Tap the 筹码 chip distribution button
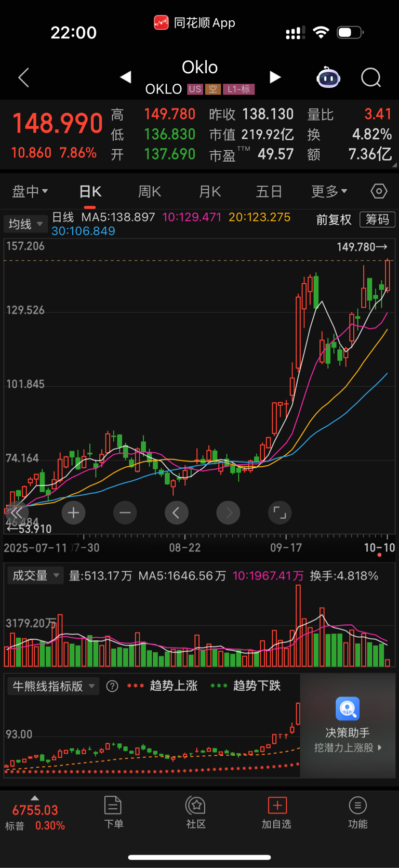This screenshot has height=868, width=399. tap(378, 219)
